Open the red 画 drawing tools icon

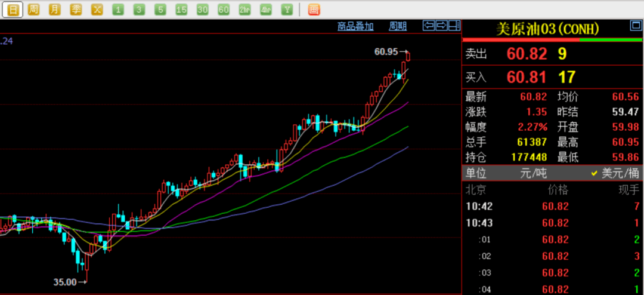[314, 10]
